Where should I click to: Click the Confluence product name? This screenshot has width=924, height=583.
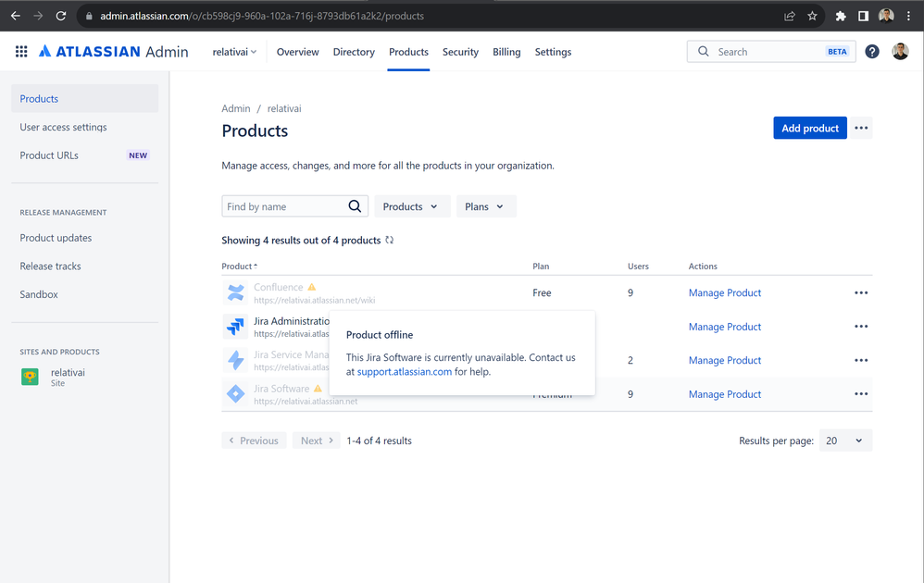[x=278, y=287]
